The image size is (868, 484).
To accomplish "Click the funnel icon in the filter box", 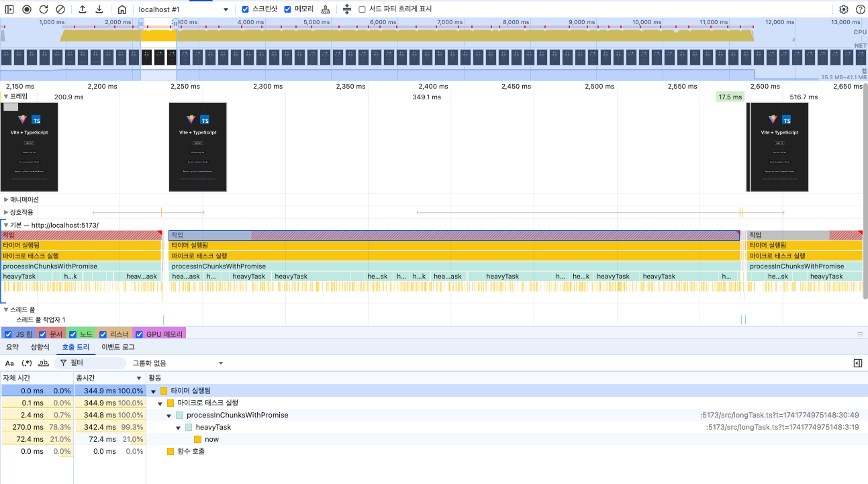I will 64,363.
